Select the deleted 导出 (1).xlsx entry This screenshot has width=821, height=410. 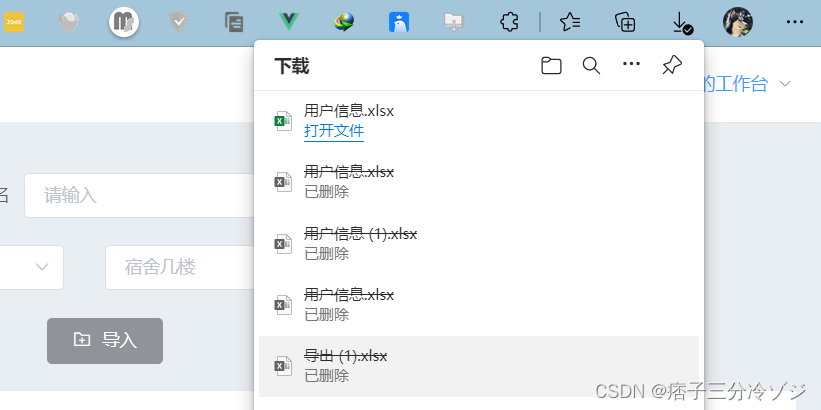(x=479, y=367)
